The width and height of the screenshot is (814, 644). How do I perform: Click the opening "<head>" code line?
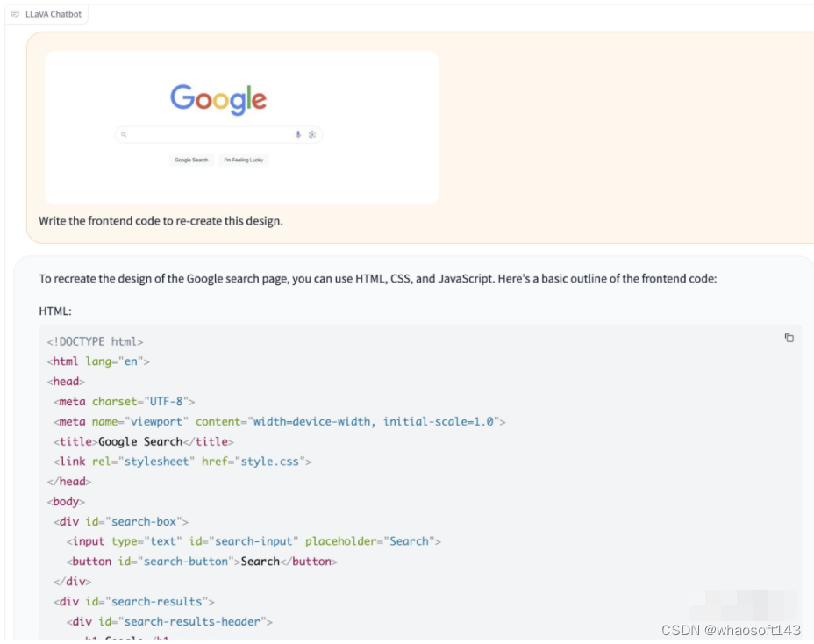pos(66,382)
